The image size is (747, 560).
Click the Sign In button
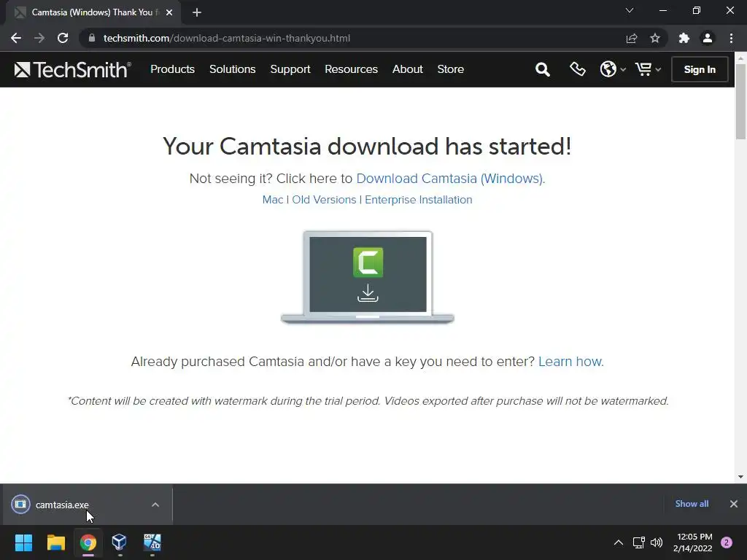pyautogui.click(x=700, y=69)
